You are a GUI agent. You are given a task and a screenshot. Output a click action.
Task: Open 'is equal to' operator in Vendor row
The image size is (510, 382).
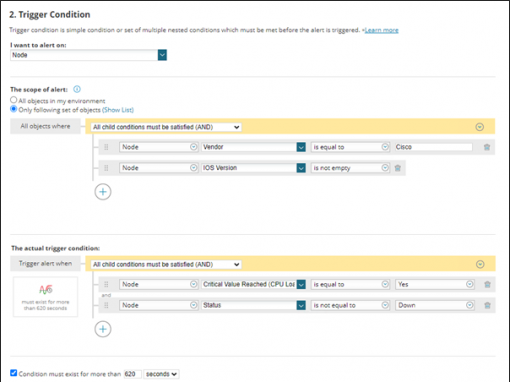click(x=350, y=147)
